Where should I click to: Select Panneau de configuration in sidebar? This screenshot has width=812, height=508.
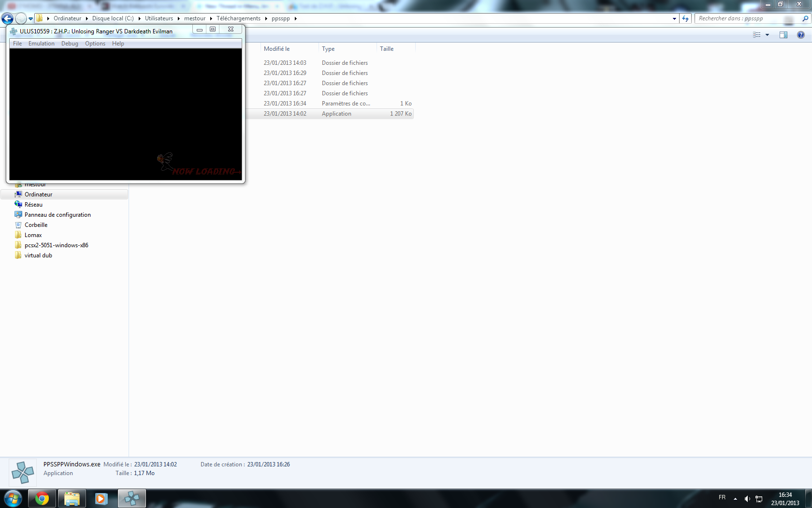click(58, 215)
